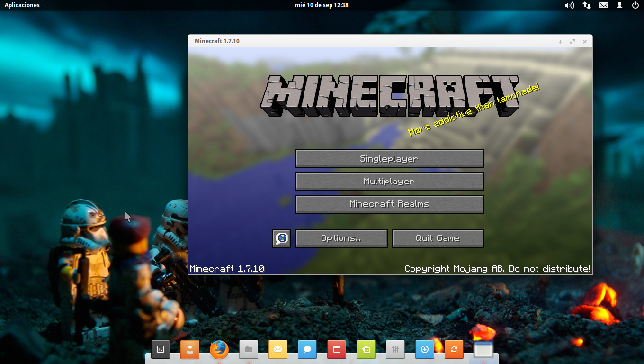Open the power session menu
The height and width of the screenshot is (364, 644).
coord(635,5)
